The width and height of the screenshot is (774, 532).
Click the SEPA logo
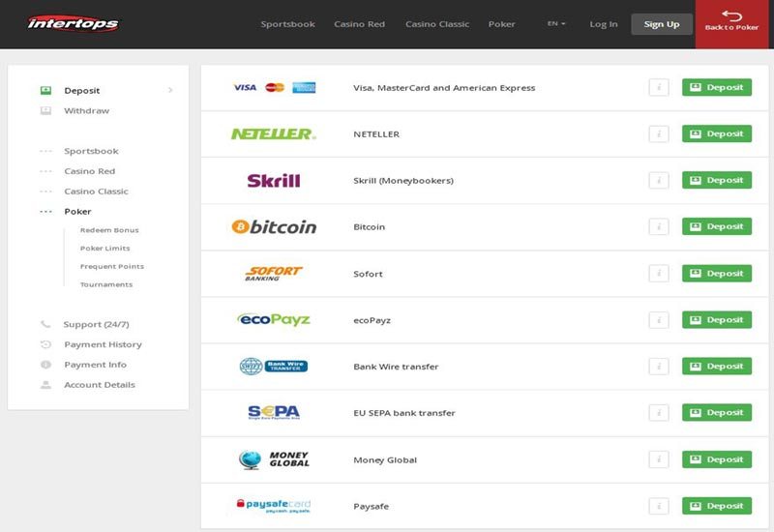[274, 413]
